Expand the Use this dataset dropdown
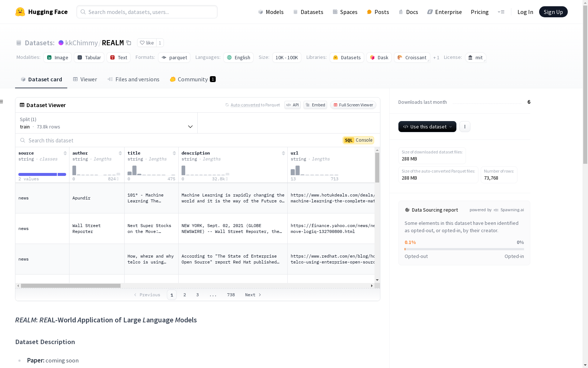Viewport: 588px width, 368px height. pos(427,127)
